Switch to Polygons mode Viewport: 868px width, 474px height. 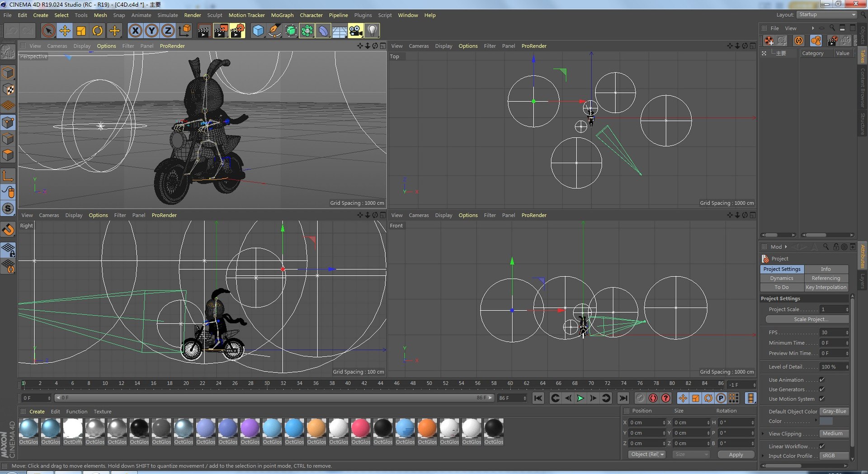8,155
